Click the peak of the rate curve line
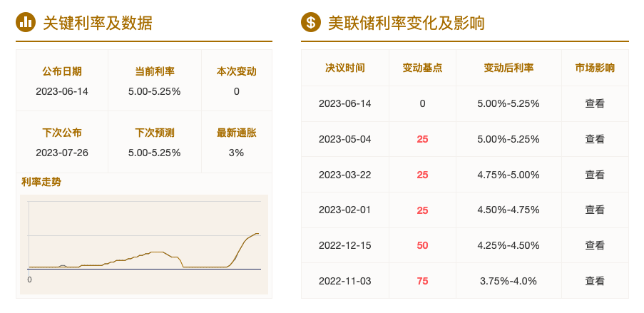Image resolution: width=644 pixels, height=313 pixels. [257, 234]
